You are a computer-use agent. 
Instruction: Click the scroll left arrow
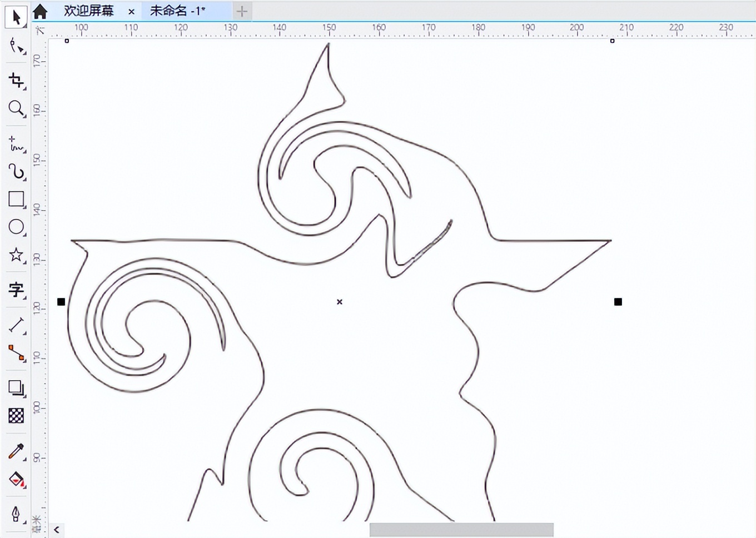click(57, 530)
